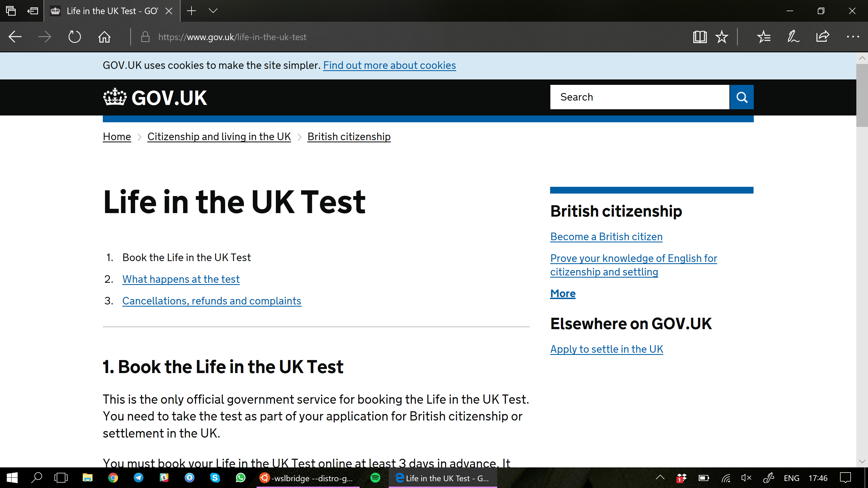The height and width of the screenshot is (488, 868).
Task: Open Citizenship and living in the UK
Action: point(219,137)
